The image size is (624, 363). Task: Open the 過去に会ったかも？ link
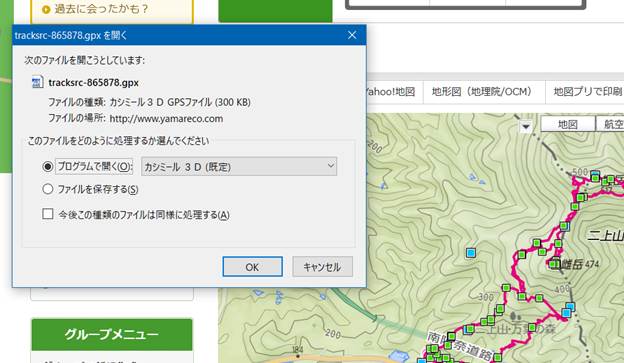coord(101,9)
